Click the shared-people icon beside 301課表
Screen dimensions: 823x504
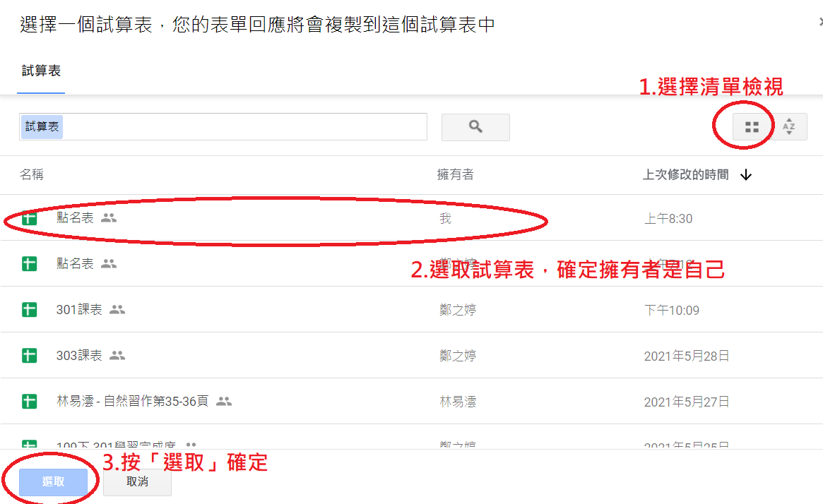coord(117,310)
